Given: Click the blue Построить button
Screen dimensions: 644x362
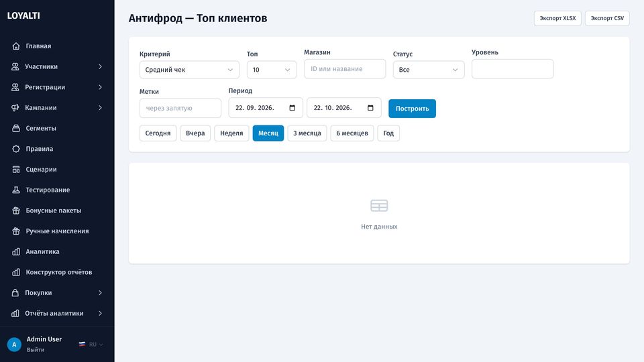Looking at the screenshot, I should pos(412,109).
